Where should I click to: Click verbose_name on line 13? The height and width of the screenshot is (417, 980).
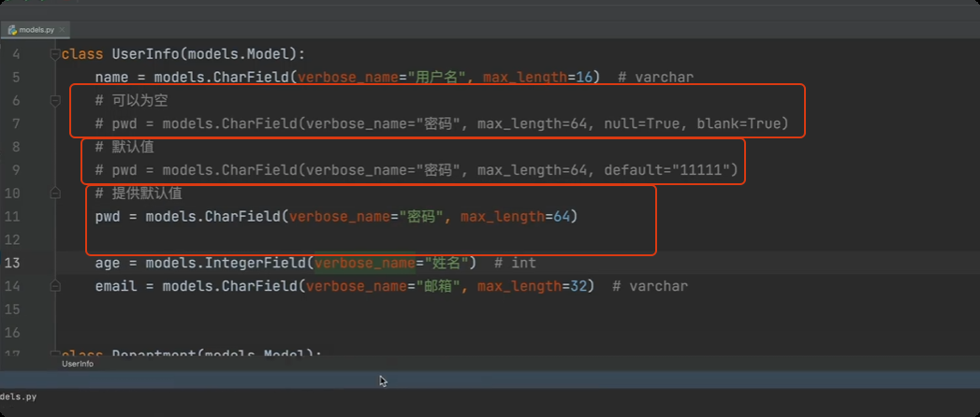coord(365,263)
